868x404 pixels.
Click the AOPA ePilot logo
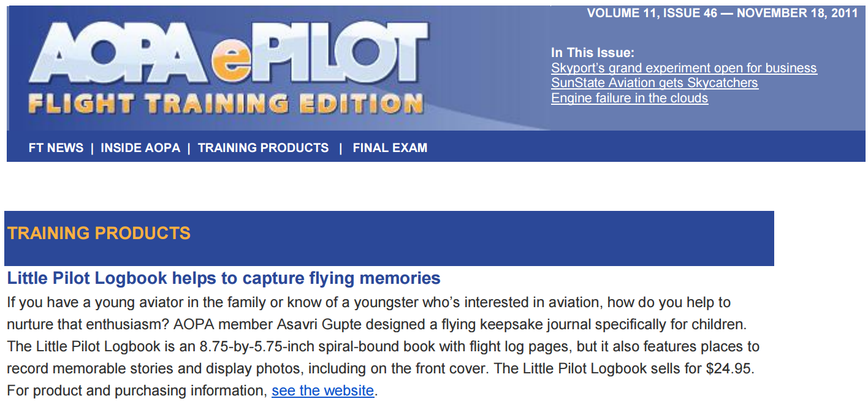[x=227, y=67]
